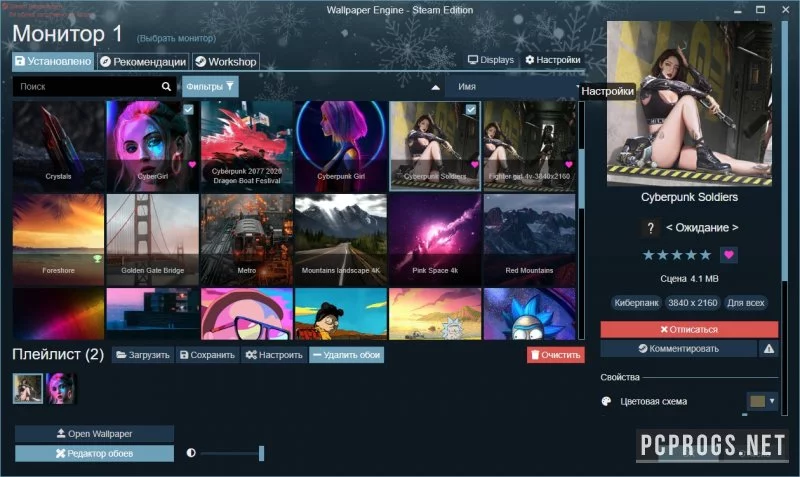This screenshot has width=800, height=477.
Task: Select the Pink Space 4k wallpaper
Action: [x=435, y=240]
